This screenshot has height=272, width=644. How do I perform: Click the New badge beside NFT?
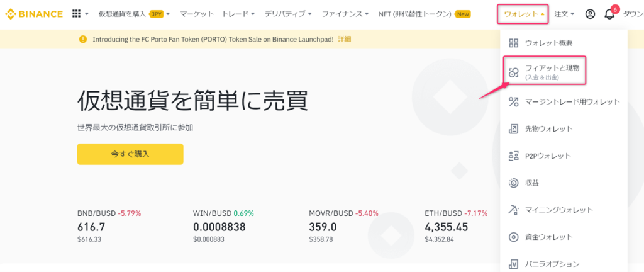(x=463, y=14)
